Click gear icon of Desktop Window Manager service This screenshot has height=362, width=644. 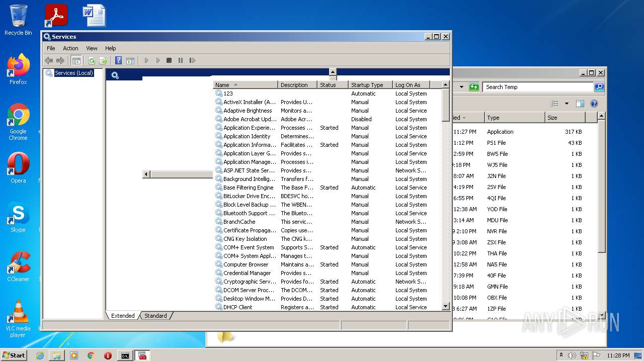coord(219,299)
